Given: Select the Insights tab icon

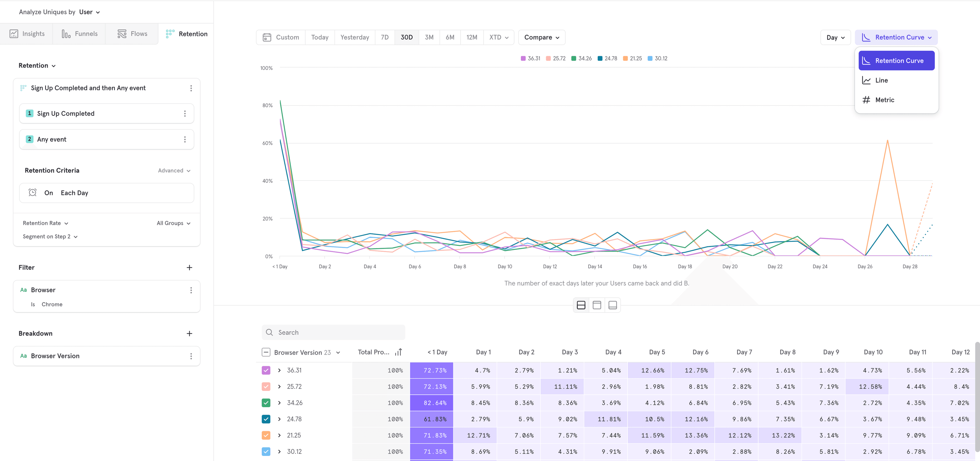Looking at the screenshot, I should click(x=14, y=33).
